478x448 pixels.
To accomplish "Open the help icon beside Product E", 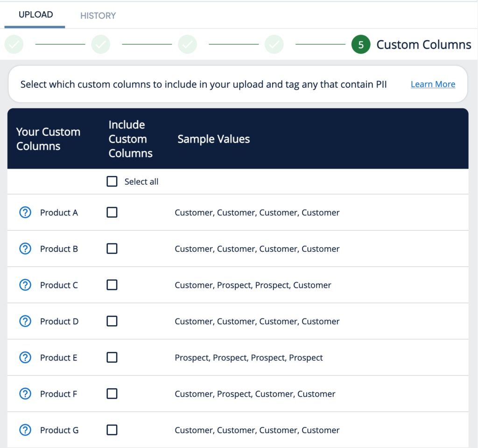I will [x=25, y=357].
